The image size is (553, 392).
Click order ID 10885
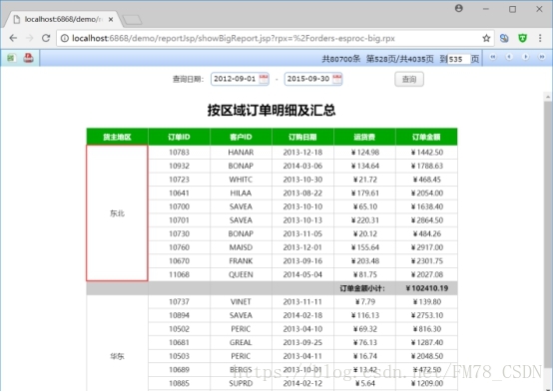tap(179, 383)
